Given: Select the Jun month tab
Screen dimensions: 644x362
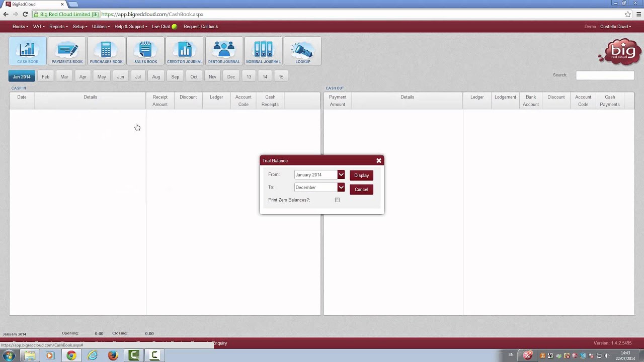Looking at the screenshot, I should [x=120, y=77].
